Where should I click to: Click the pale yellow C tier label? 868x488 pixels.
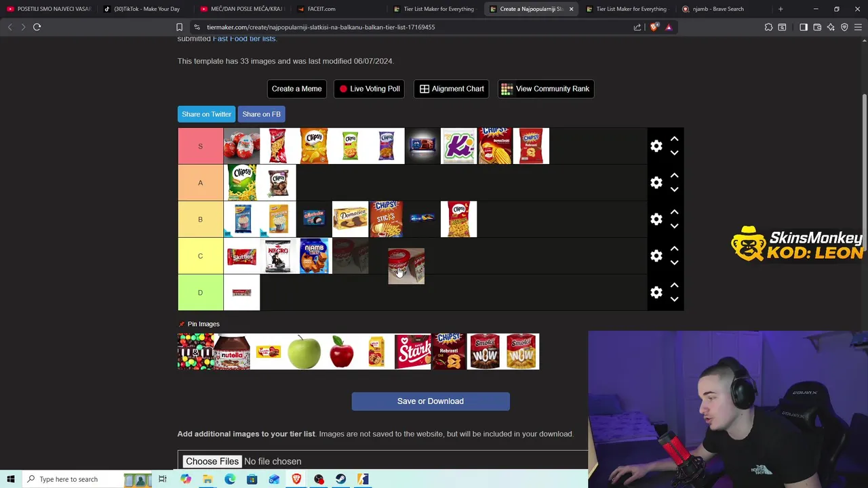(200, 256)
